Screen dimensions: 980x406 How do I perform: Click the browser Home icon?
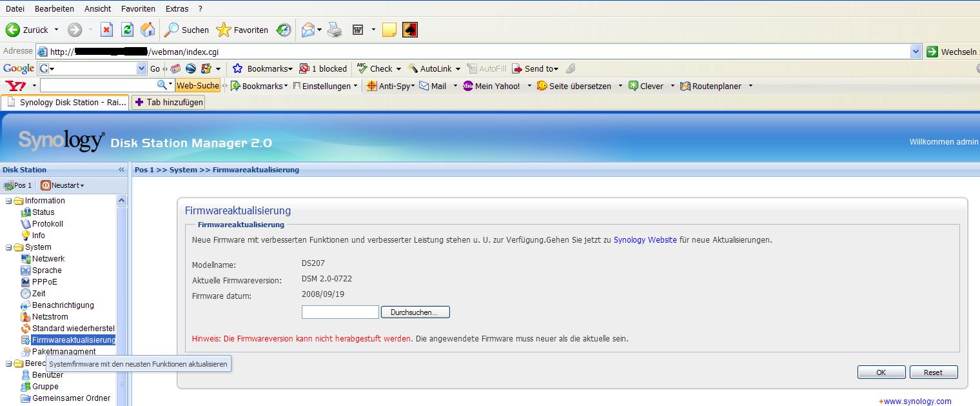pyautogui.click(x=148, y=30)
